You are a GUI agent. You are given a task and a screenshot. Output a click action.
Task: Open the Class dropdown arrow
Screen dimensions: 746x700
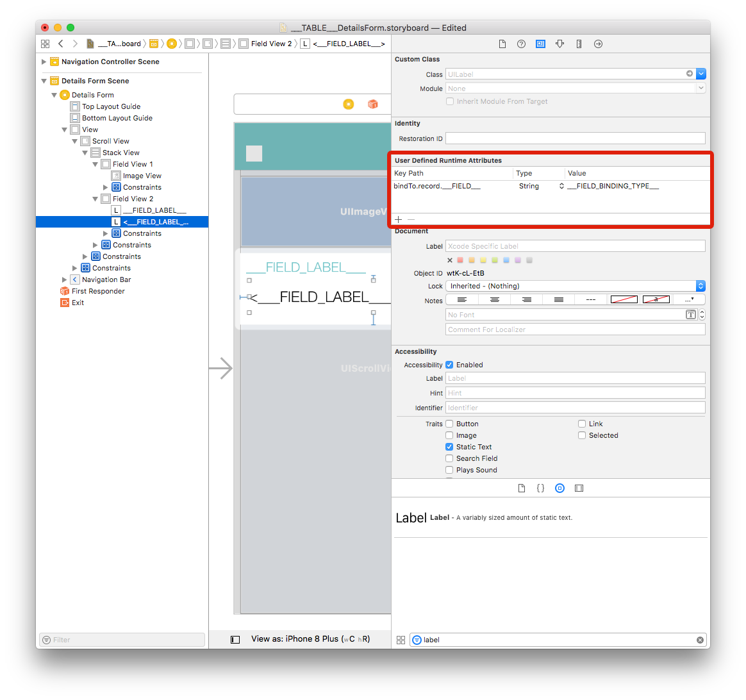[700, 74]
